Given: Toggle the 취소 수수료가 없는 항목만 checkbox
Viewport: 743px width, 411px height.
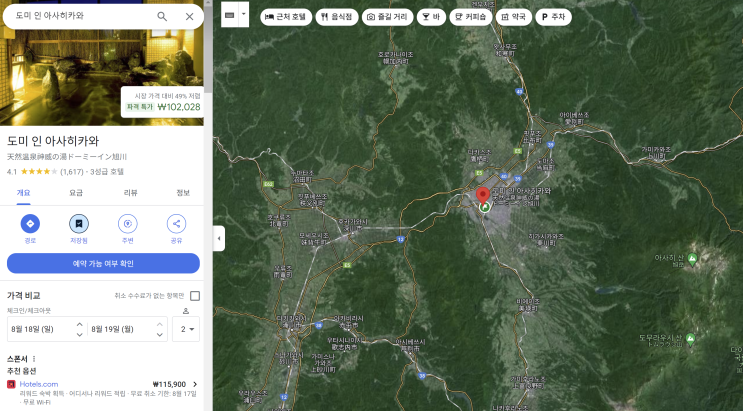Looking at the screenshot, I should tap(195, 296).
